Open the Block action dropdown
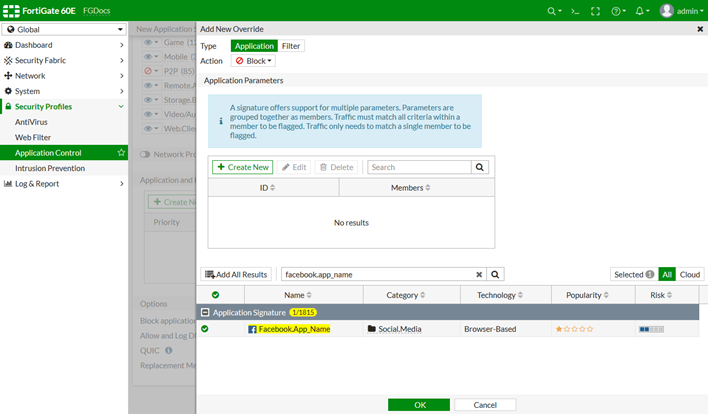Image resolution: width=708 pixels, height=414 pixels. tap(254, 61)
